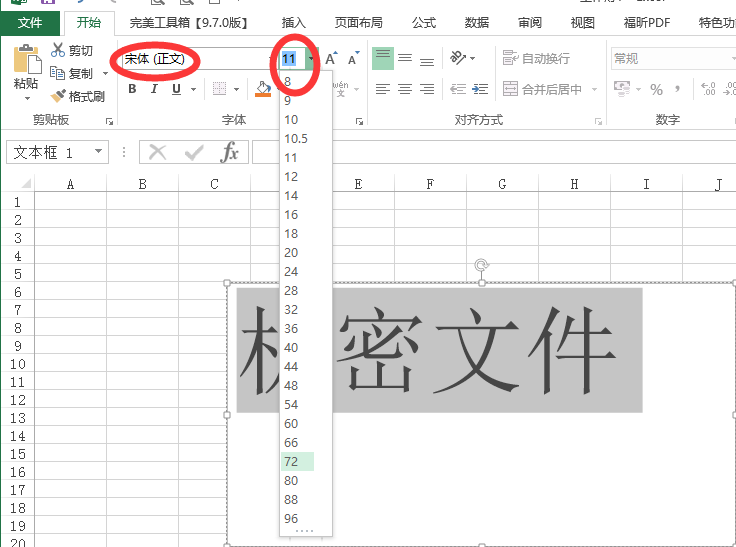Switch to the 插入 tab
736x547 pixels.
coord(293,23)
